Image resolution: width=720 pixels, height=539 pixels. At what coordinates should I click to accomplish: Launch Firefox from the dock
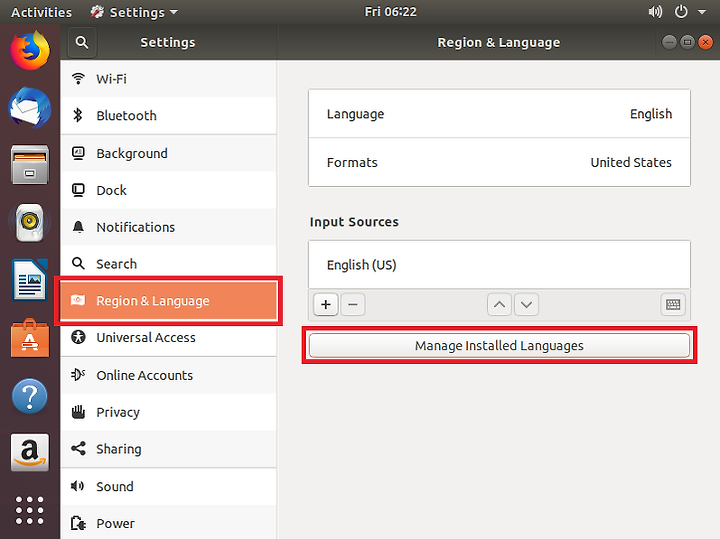coord(30,51)
